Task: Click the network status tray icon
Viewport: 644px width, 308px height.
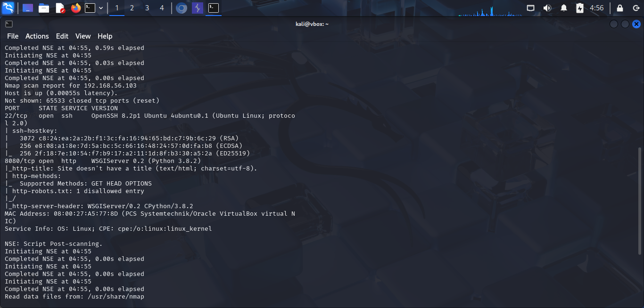Action: (x=531, y=8)
